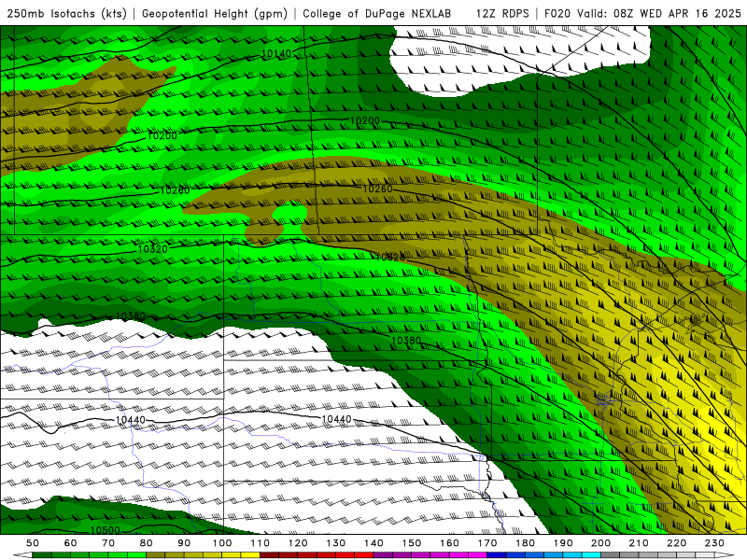Image resolution: width=747 pixels, height=560 pixels.
Task: Select the 200 scale label
Action: (x=600, y=543)
